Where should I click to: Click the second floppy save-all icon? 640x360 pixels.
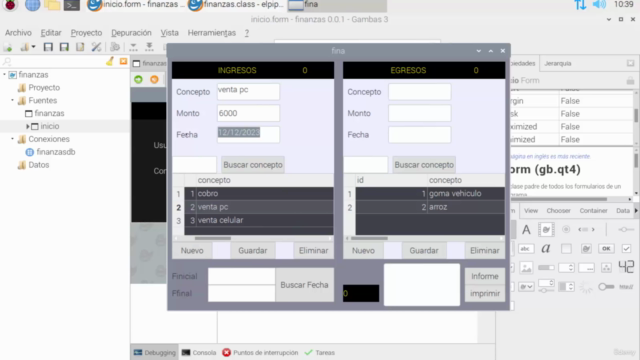[x=64, y=47]
